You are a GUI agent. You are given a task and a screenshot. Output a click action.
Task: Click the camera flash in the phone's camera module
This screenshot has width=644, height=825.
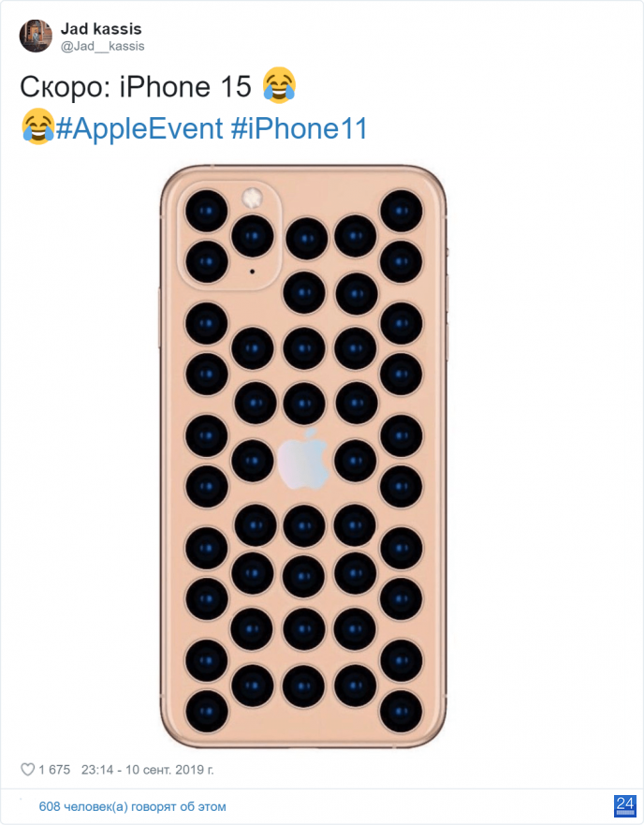[x=252, y=199]
